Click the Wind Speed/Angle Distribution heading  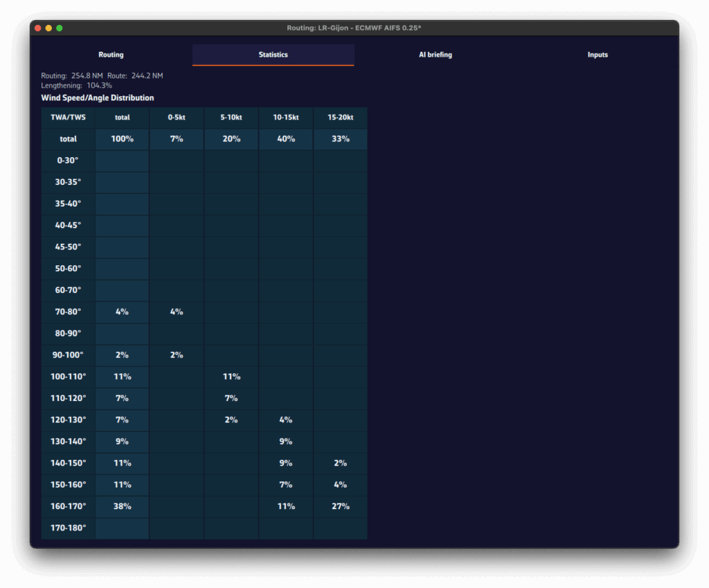point(98,98)
